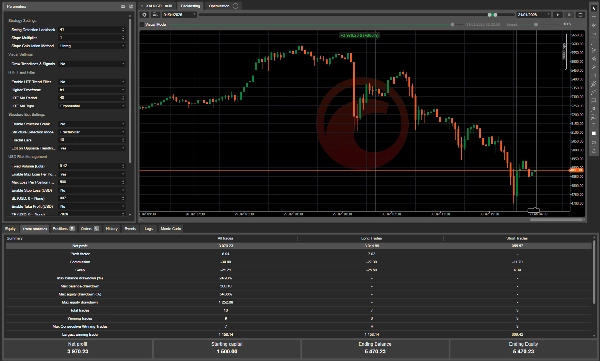Select the Net profit row in statistics
This screenshot has width=600, height=361.
pos(298,246)
